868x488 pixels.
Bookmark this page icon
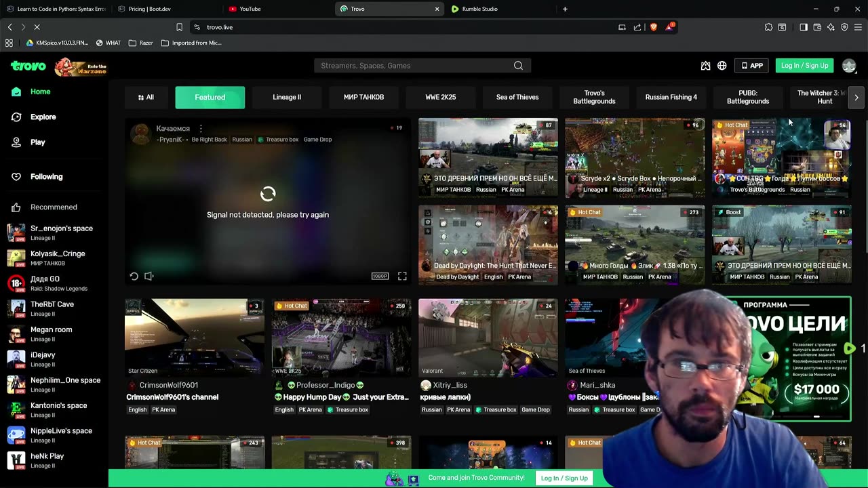[179, 27]
